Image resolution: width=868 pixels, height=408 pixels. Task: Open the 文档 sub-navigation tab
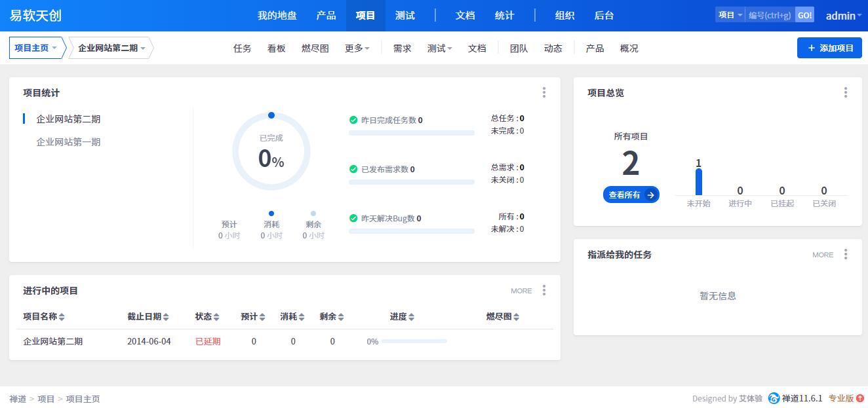[477, 48]
